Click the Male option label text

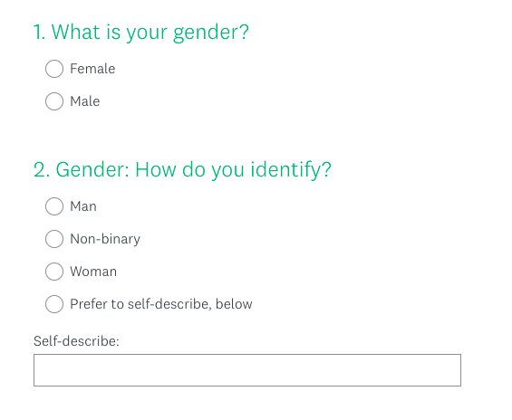[x=85, y=101]
